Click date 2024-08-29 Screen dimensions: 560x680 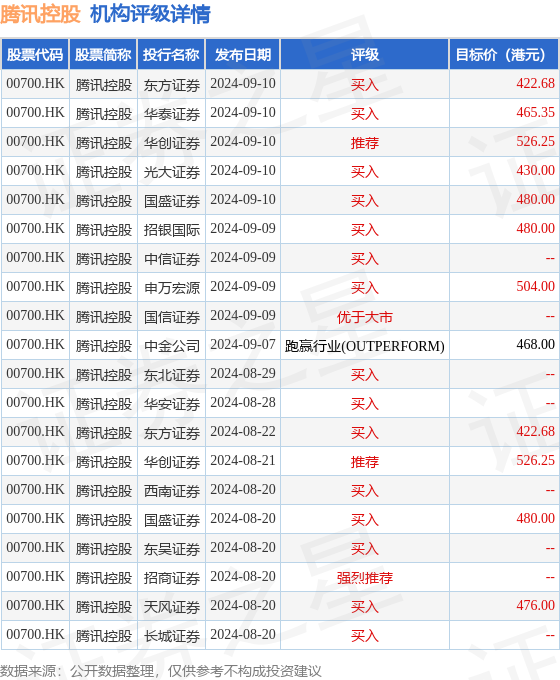(x=243, y=374)
